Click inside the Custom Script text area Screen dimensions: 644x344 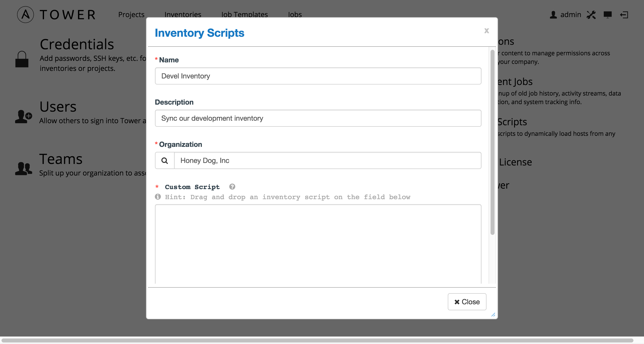point(318,244)
